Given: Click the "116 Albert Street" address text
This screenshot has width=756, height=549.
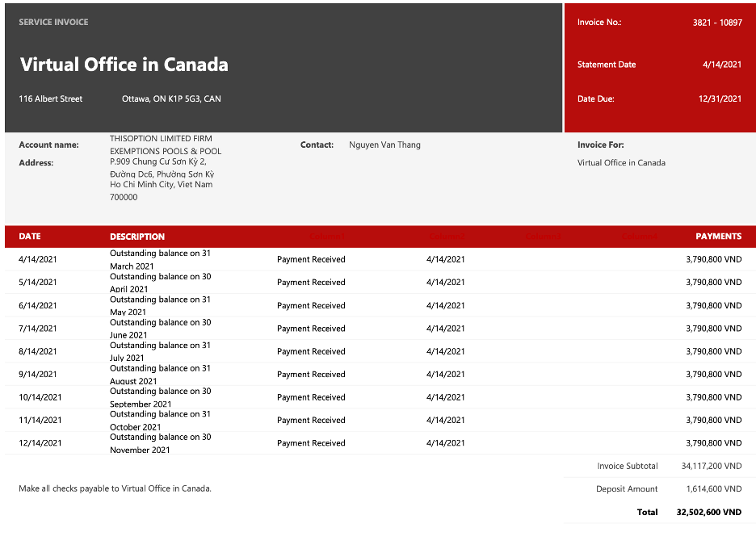Looking at the screenshot, I should pos(51,98).
